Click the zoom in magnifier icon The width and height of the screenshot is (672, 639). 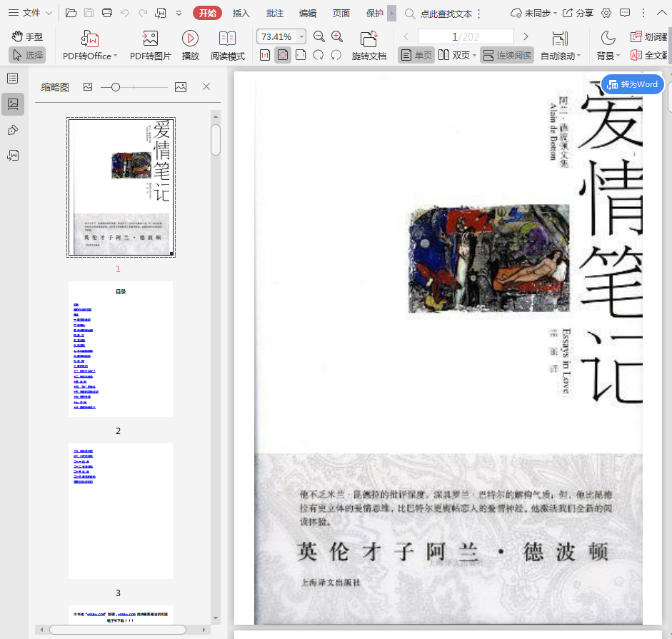tap(337, 37)
